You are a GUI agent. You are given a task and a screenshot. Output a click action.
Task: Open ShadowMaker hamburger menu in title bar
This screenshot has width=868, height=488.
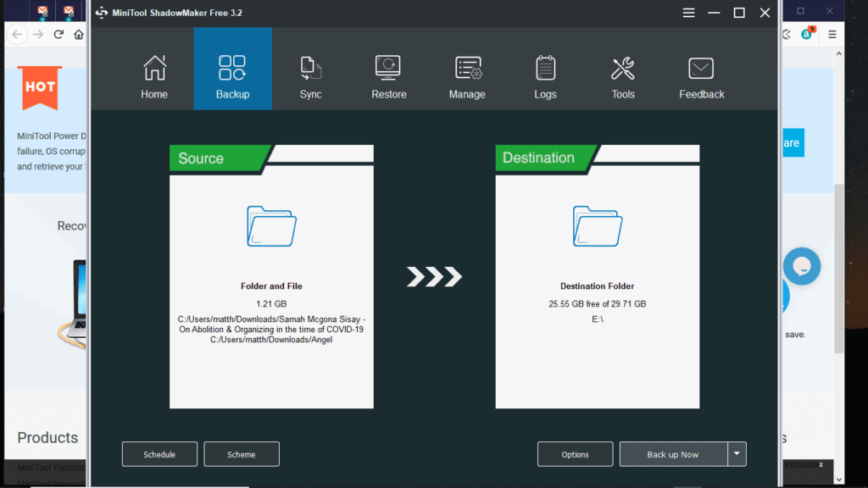point(689,13)
